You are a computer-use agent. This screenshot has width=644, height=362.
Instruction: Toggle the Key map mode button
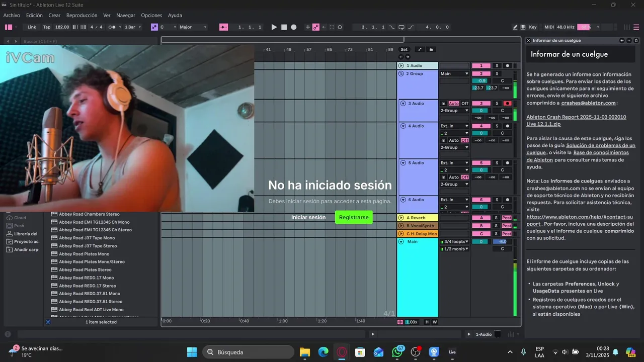[533, 27]
